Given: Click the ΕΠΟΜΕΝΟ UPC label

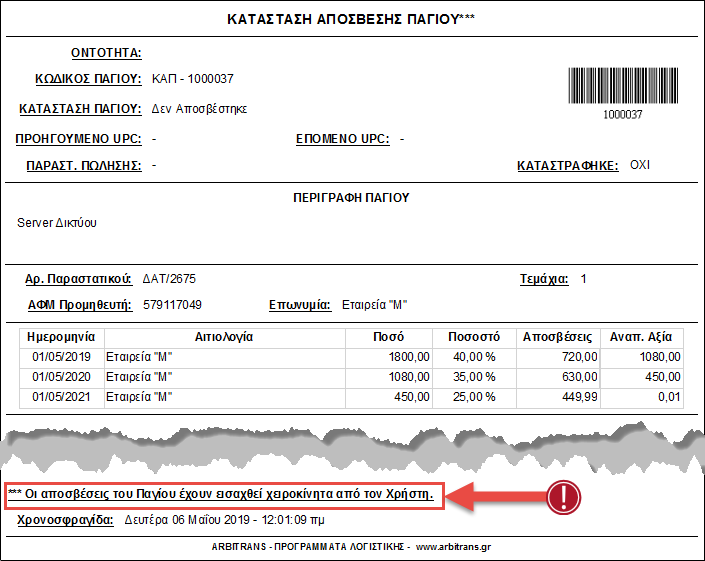Looking at the screenshot, I should 343,139.
